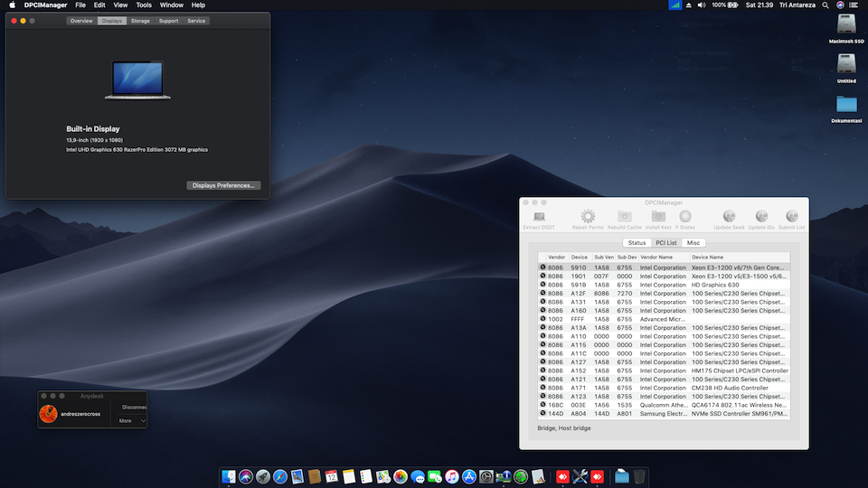Click the Submit List toolbar icon
Viewport: 868px width, 488px height.
click(x=792, y=216)
